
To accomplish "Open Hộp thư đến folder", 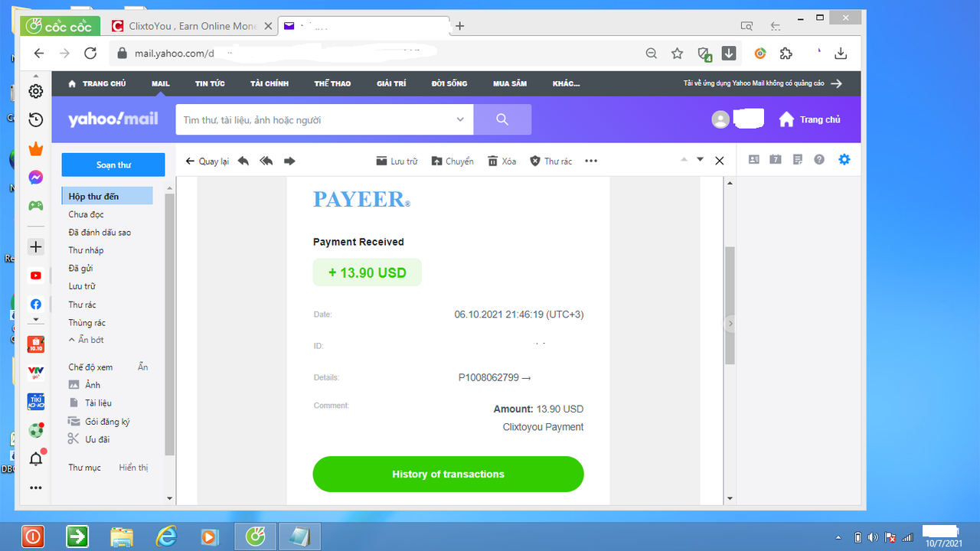I will (107, 197).
